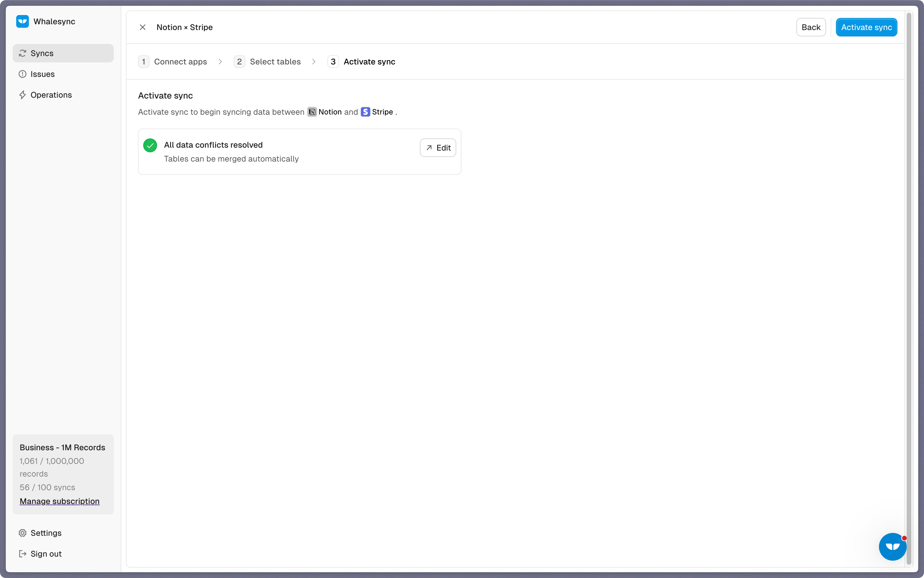Click the Settings gear icon
The width and height of the screenshot is (924, 578).
(x=23, y=533)
